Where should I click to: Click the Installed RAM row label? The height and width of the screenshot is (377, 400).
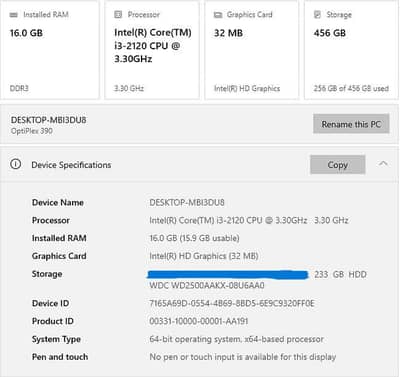59,238
